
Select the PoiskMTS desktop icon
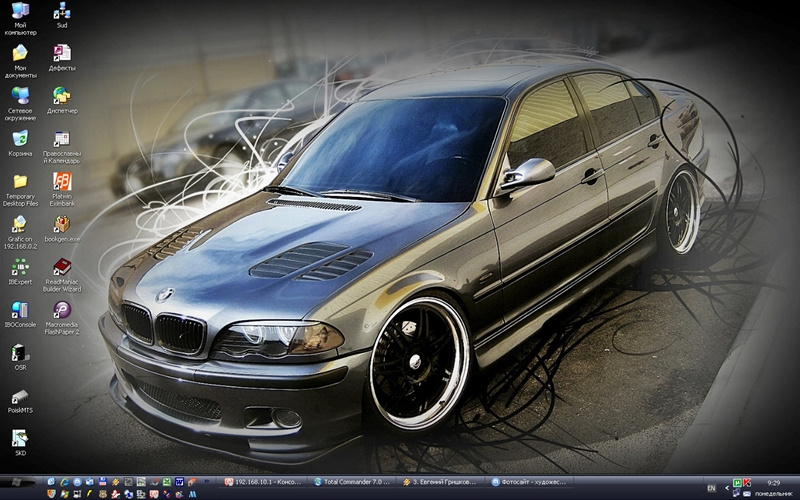pos(20,400)
